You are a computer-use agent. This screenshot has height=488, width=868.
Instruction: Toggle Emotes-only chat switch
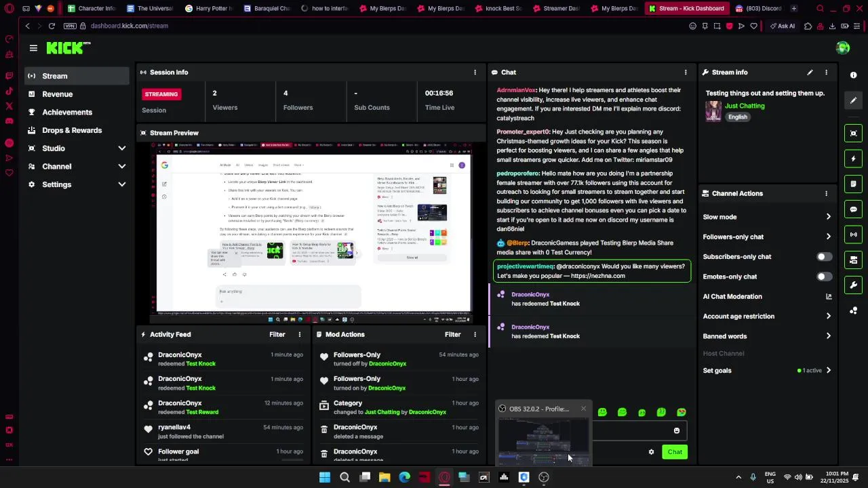click(x=824, y=277)
